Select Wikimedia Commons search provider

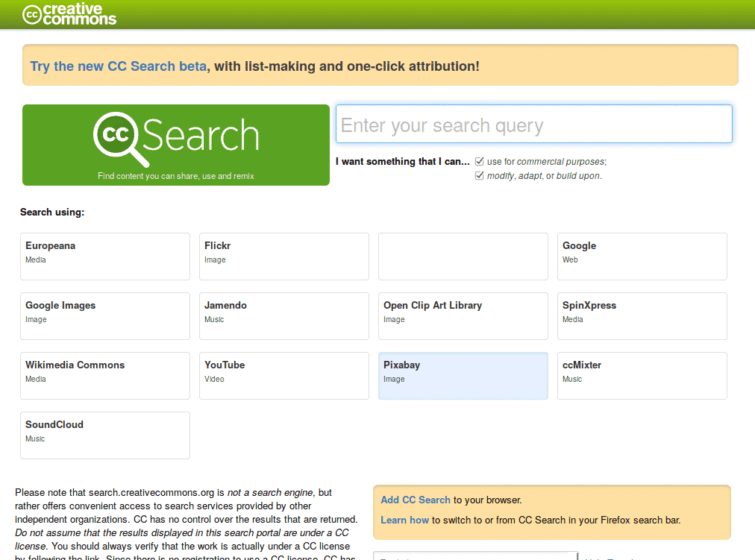[105, 376]
